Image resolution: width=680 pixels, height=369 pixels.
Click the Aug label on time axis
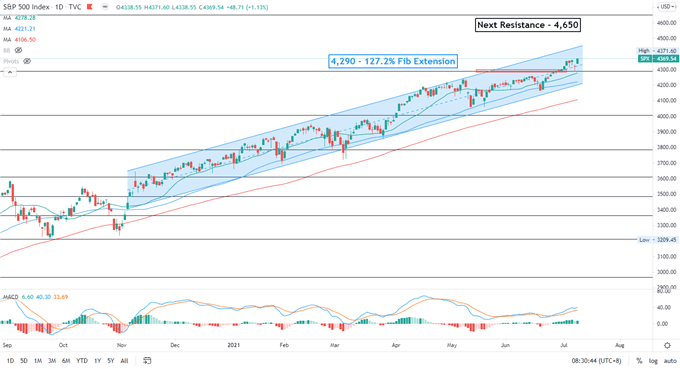(620, 345)
